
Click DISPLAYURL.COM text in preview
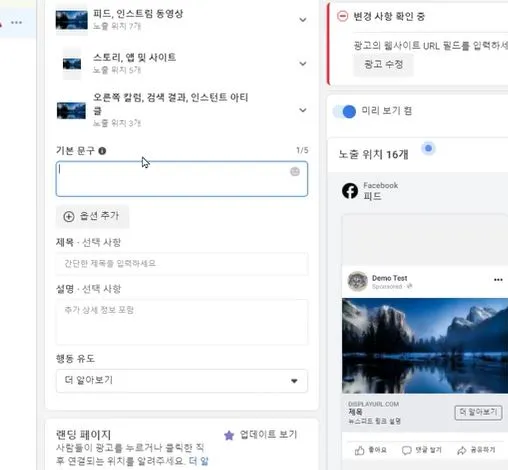pyautogui.click(x=373, y=404)
